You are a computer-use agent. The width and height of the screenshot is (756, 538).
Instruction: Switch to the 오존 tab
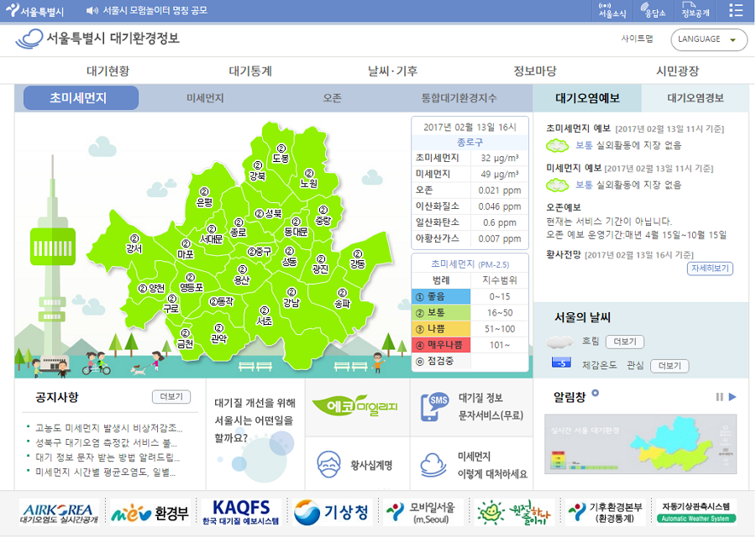coord(332,98)
